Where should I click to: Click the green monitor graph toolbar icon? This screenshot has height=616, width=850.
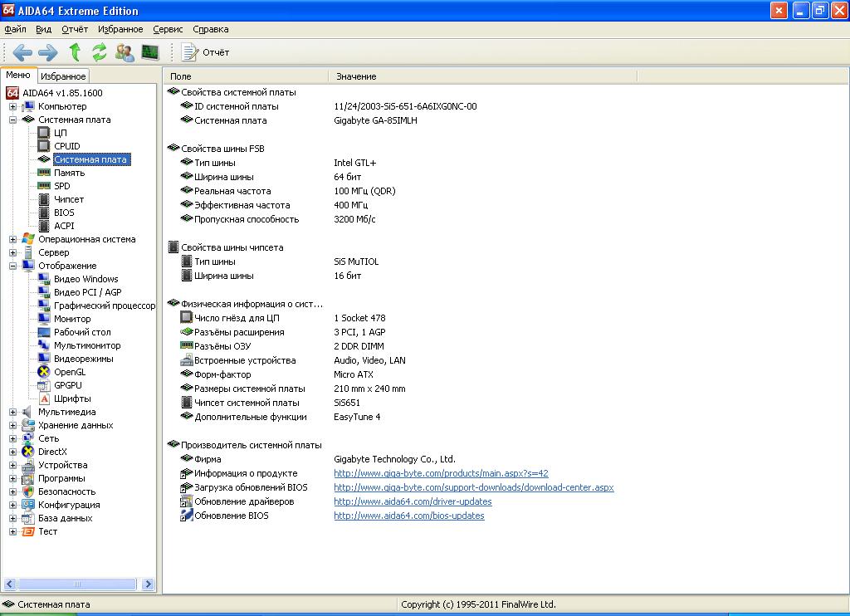point(150,52)
